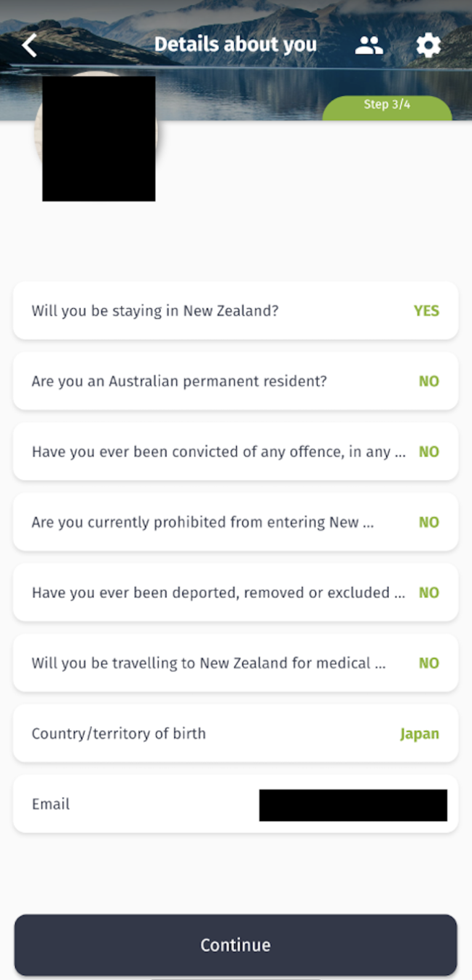Tap the Email input field

tap(353, 805)
